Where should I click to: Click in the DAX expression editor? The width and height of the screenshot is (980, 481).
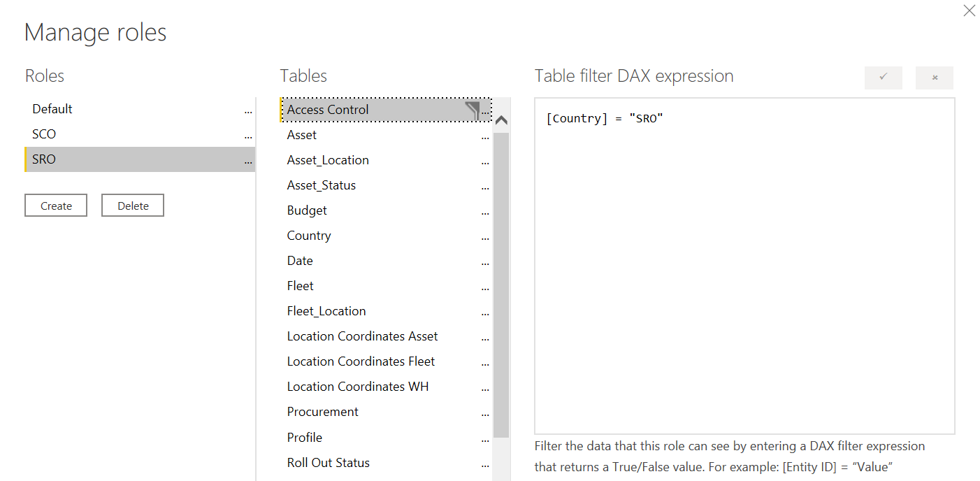coord(744,266)
